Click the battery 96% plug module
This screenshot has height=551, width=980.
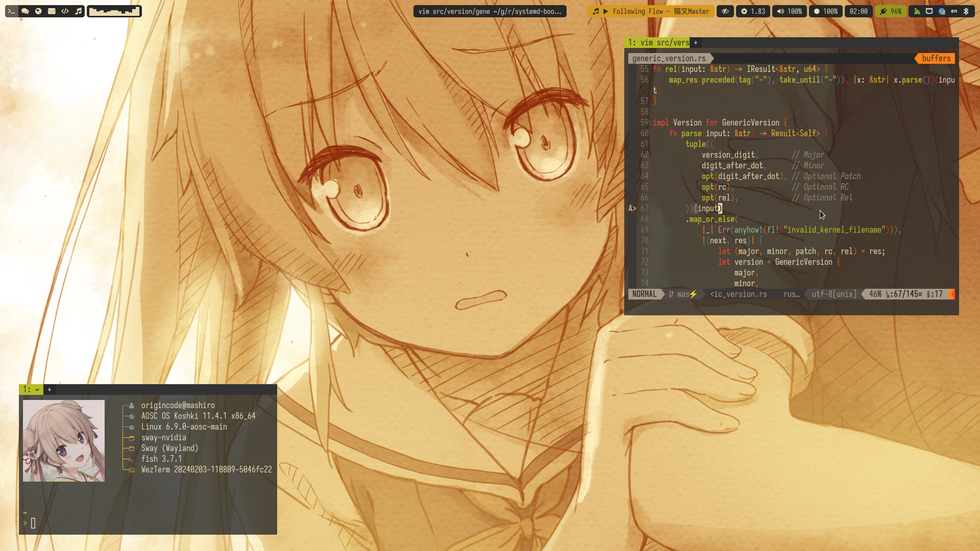click(891, 11)
